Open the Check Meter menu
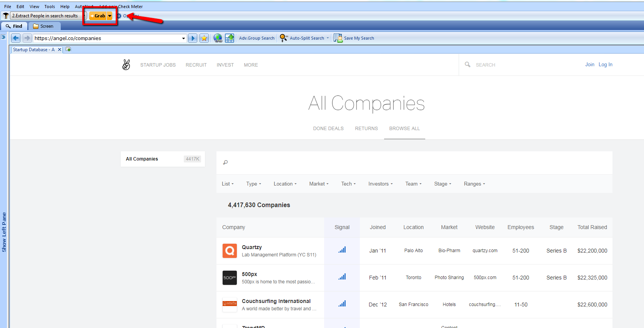 [130, 7]
